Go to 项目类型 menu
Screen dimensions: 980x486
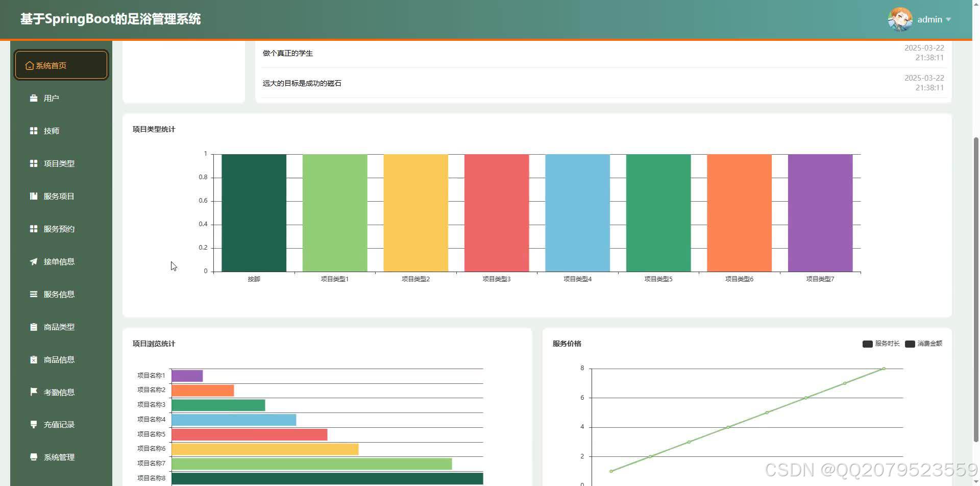[61, 163]
